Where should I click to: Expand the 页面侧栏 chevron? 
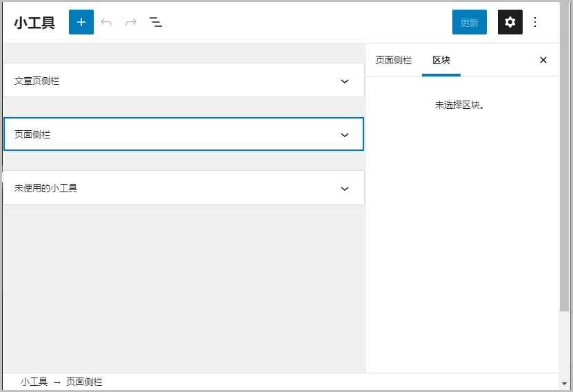point(345,134)
